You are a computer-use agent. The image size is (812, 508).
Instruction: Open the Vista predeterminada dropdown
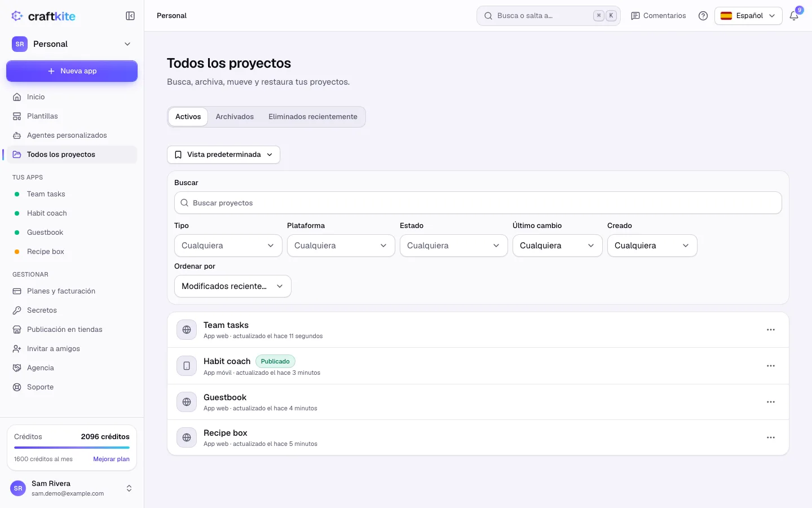[x=223, y=155]
